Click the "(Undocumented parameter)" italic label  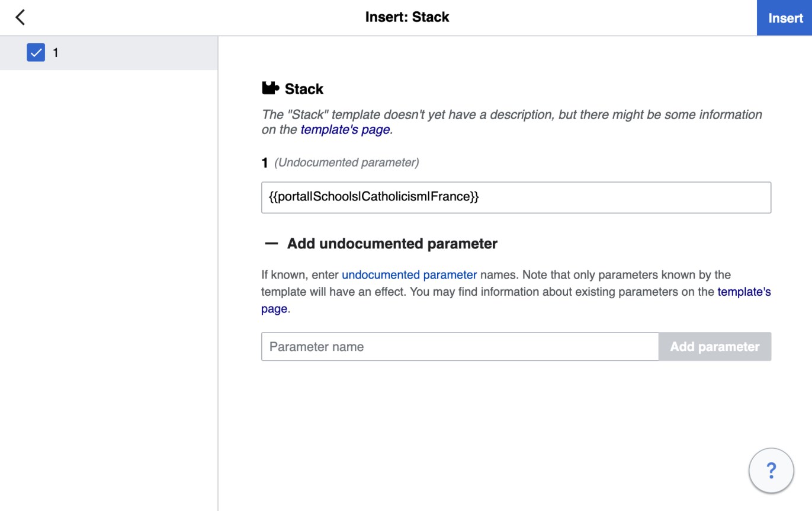point(346,162)
